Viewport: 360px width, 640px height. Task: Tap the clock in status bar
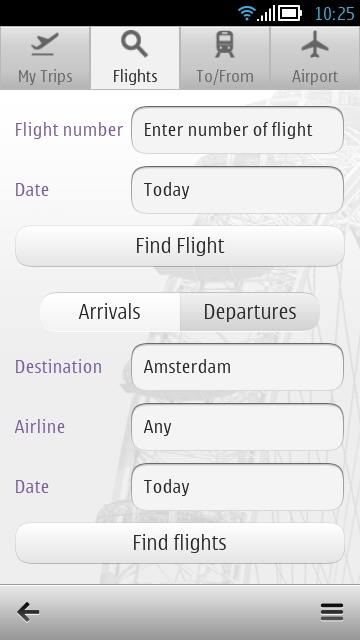point(334,14)
